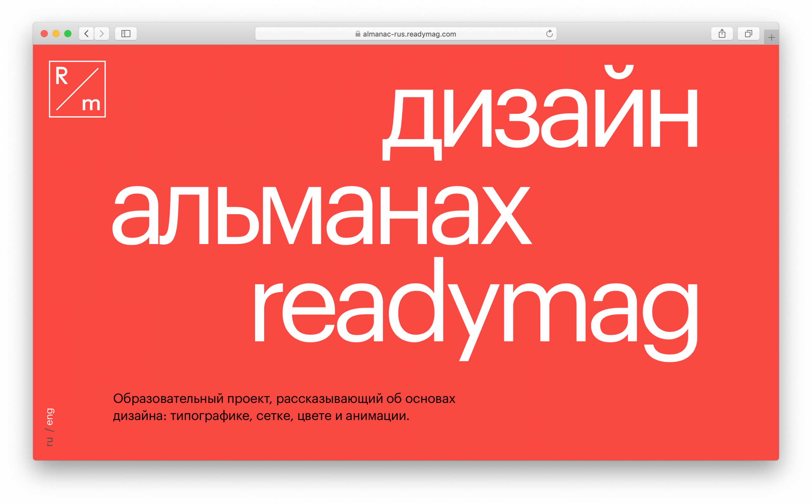Show the tab overview icon
The width and height of the screenshot is (812, 504).
(748, 34)
